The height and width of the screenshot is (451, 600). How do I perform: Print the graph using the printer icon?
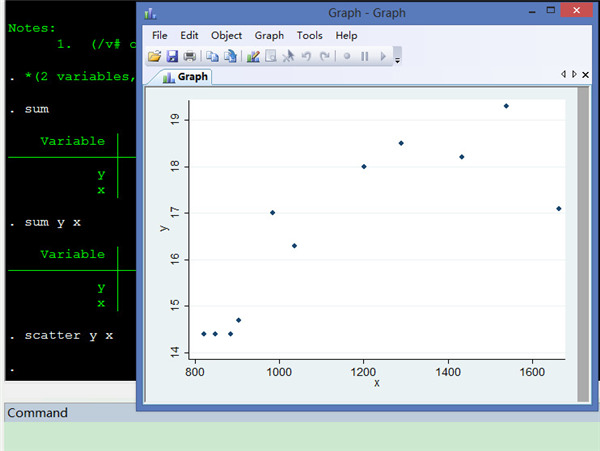click(x=189, y=56)
